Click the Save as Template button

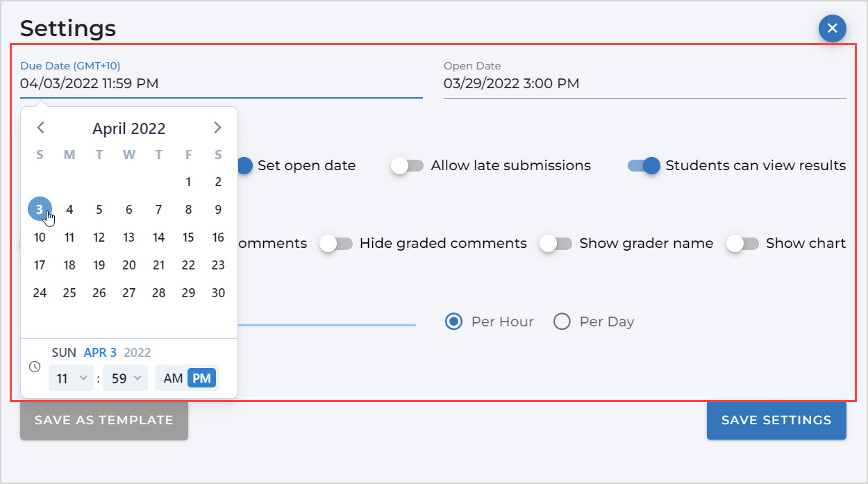pos(103,420)
